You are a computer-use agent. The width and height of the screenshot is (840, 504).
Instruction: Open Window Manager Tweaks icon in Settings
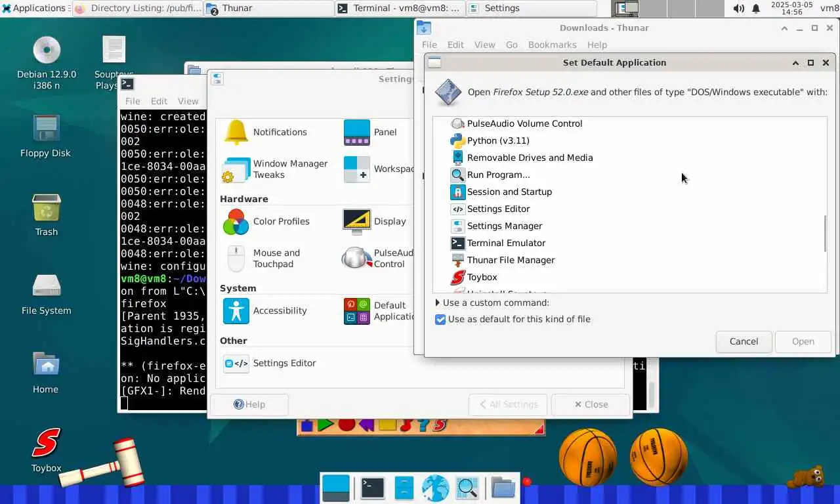pos(236,169)
